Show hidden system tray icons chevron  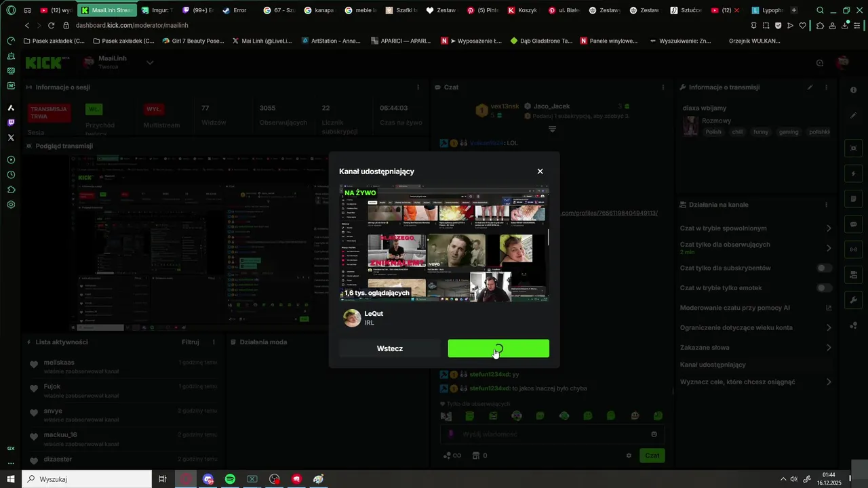coord(783,479)
